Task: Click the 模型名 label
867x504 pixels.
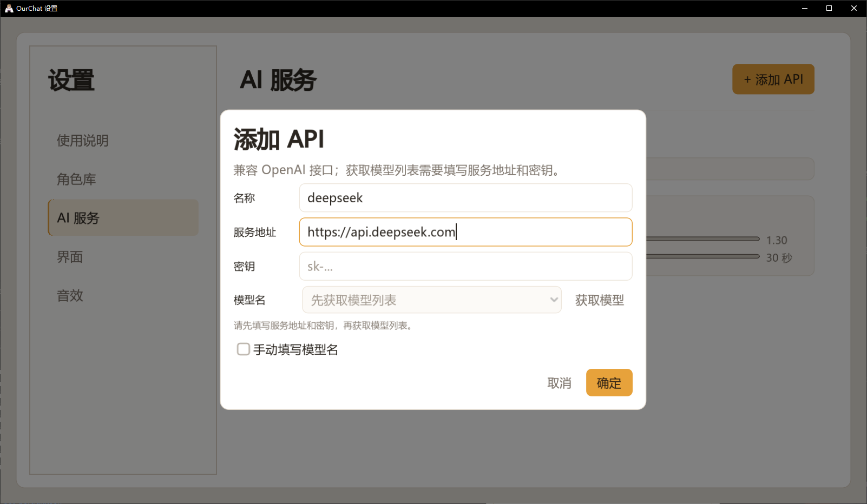Action: pyautogui.click(x=249, y=300)
